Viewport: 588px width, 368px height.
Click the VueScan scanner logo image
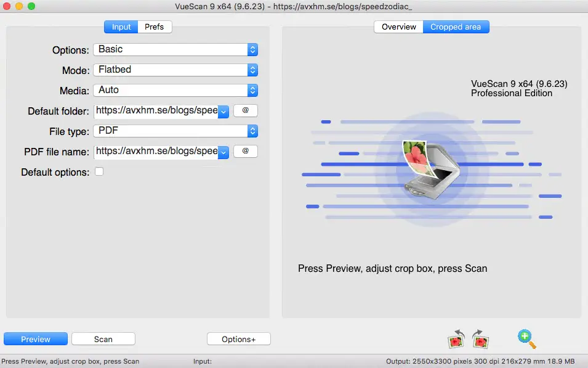431,170
